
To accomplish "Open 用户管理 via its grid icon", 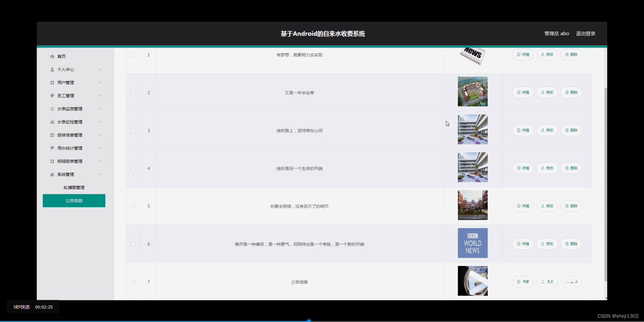I will tap(52, 83).
